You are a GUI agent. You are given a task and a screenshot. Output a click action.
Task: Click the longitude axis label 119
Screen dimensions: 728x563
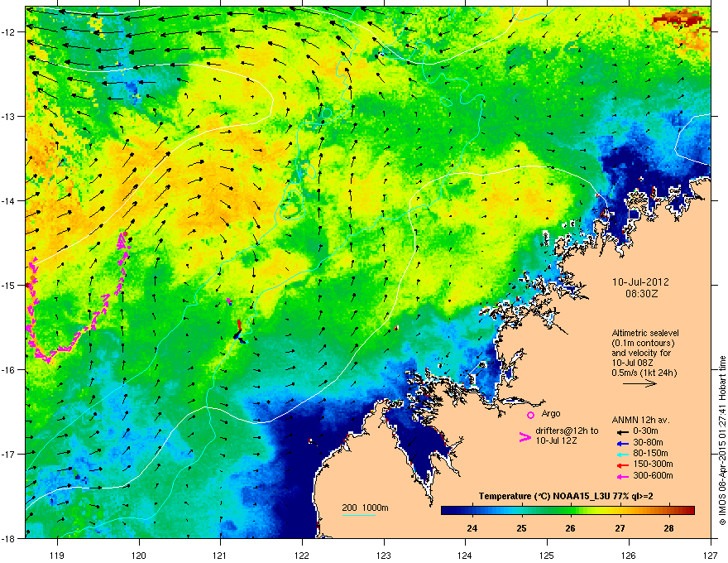coord(57,555)
